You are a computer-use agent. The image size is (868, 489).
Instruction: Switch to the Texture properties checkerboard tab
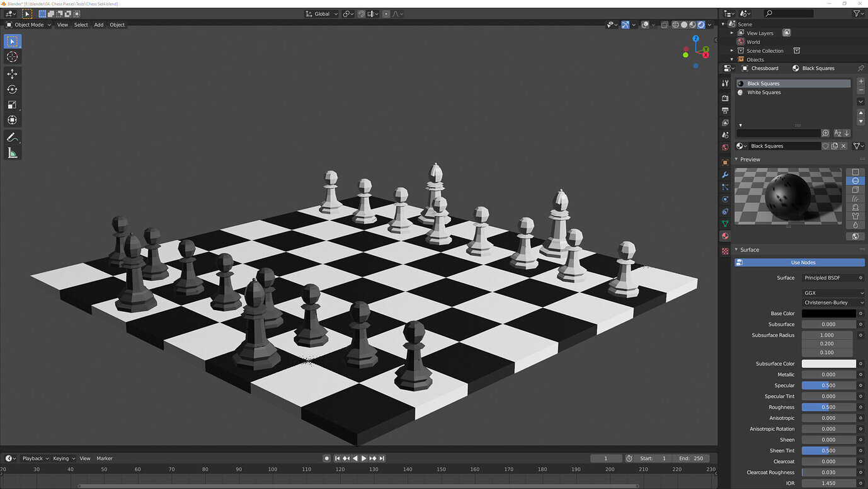tap(725, 251)
